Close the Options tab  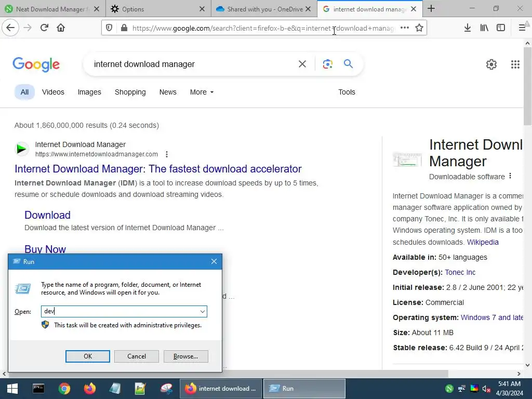tap(202, 9)
